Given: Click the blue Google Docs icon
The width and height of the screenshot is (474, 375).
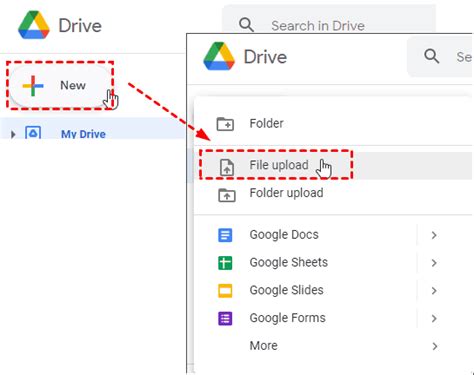Looking at the screenshot, I should (x=225, y=235).
